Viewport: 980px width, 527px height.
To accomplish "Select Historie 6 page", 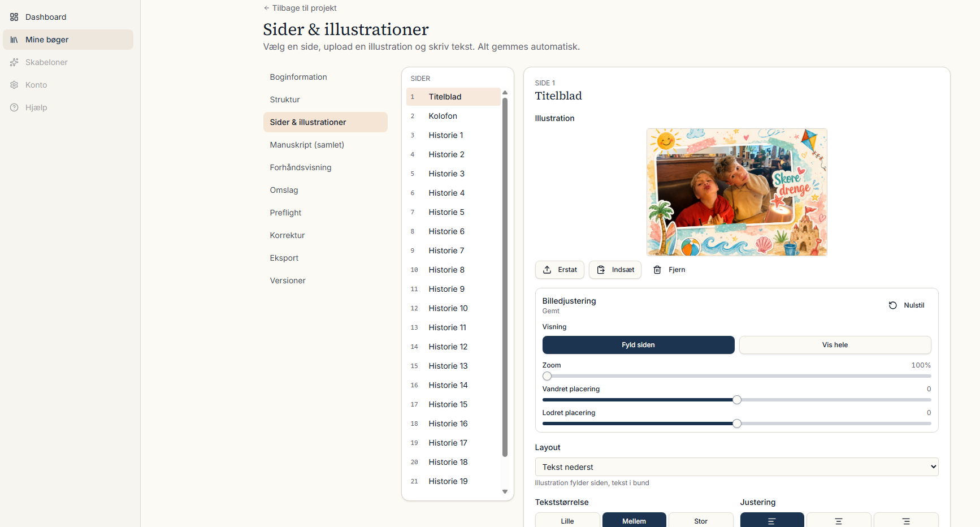I will coord(453,231).
